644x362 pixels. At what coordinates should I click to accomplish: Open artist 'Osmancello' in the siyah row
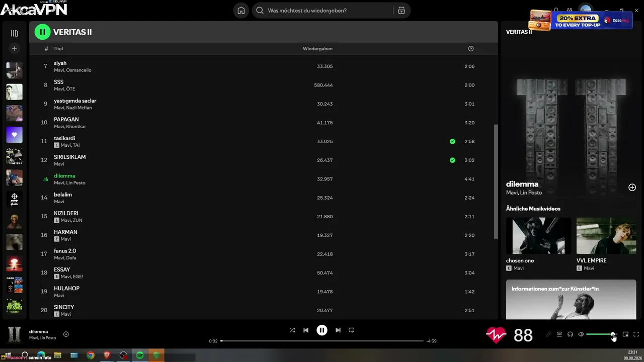pyautogui.click(x=79, y=70)
